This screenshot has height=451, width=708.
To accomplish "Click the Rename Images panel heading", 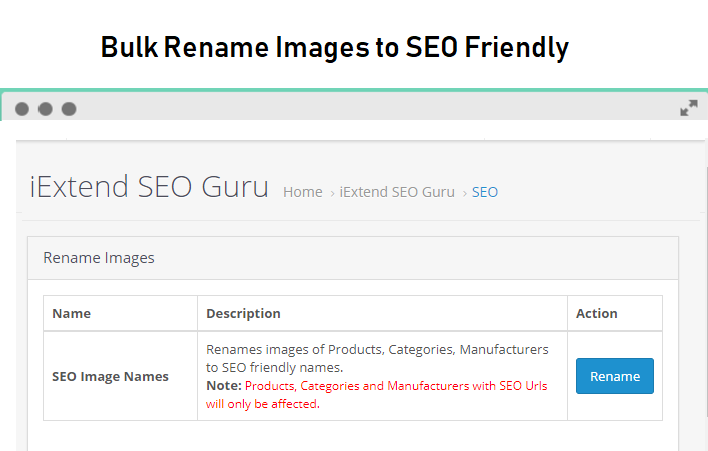I will pyautogui.click(x=99, y=258).
